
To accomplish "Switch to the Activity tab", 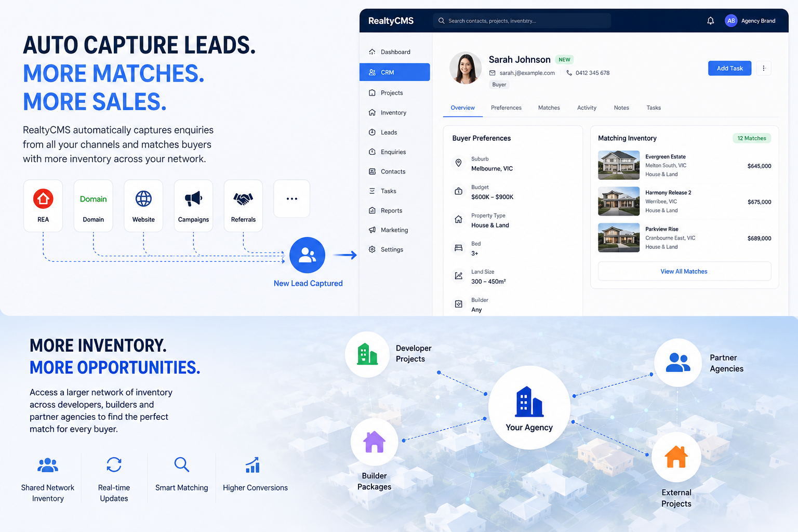I will 587,108.
